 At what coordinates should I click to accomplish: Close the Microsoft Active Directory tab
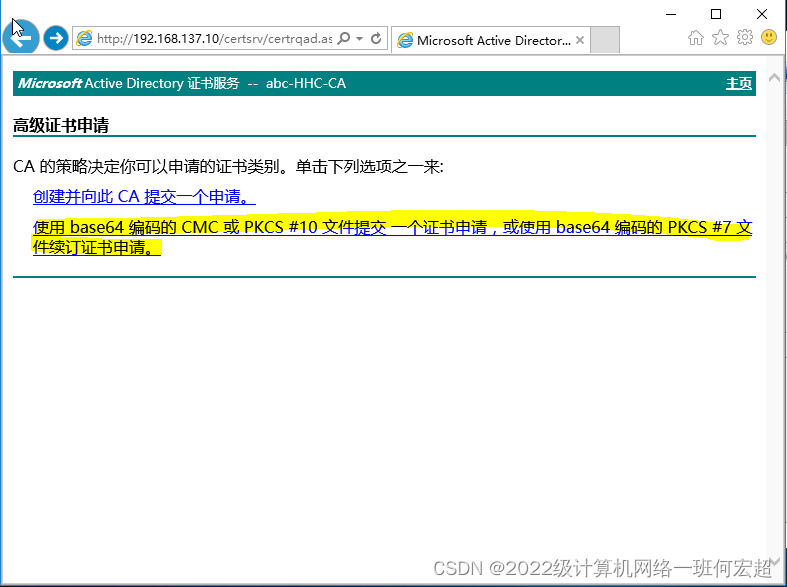[580, 40]
